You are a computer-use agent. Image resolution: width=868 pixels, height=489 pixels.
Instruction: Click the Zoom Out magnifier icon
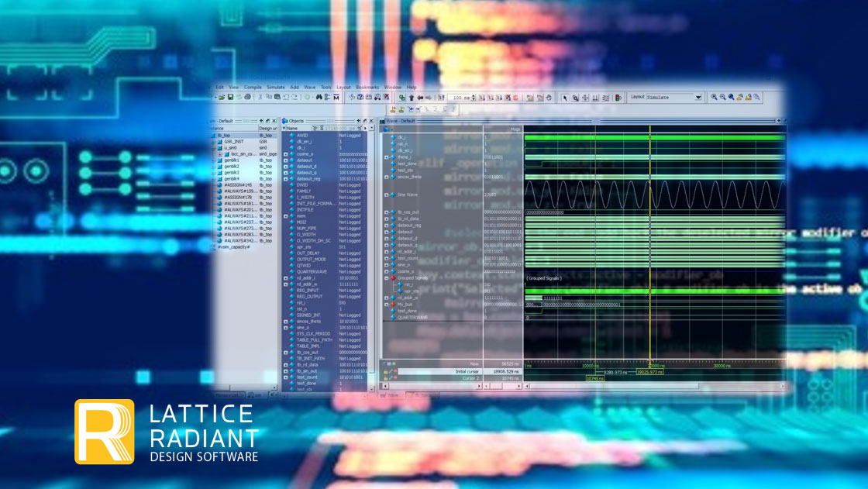[722, 98]
